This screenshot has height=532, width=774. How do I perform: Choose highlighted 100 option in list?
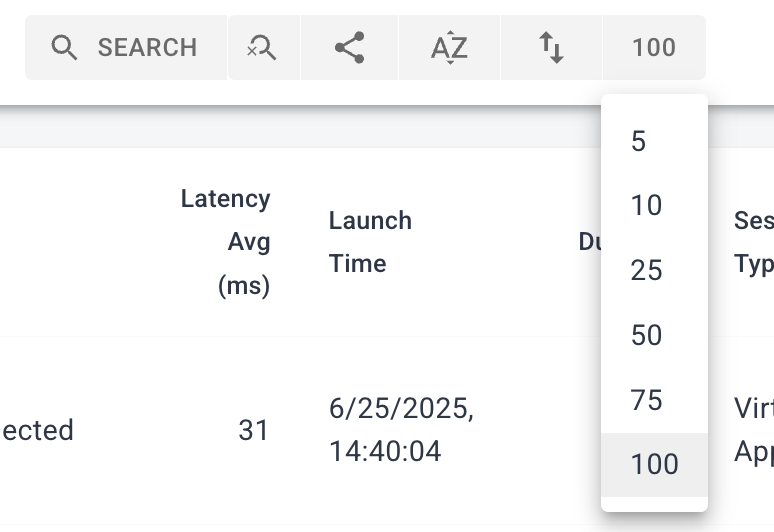[x=654, y=464]
